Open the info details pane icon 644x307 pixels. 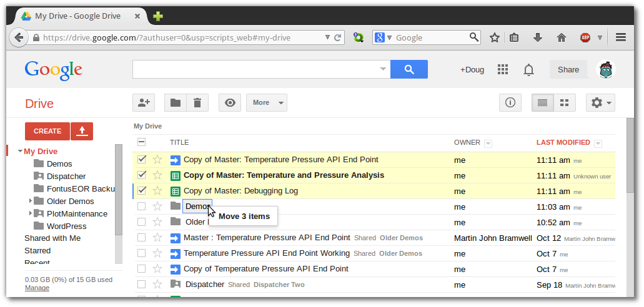tap(510, 102)
